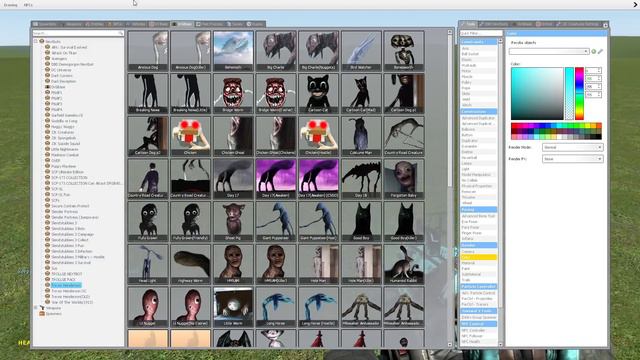Click the nextbot grid vertical scrollbar

pos(450,188)
